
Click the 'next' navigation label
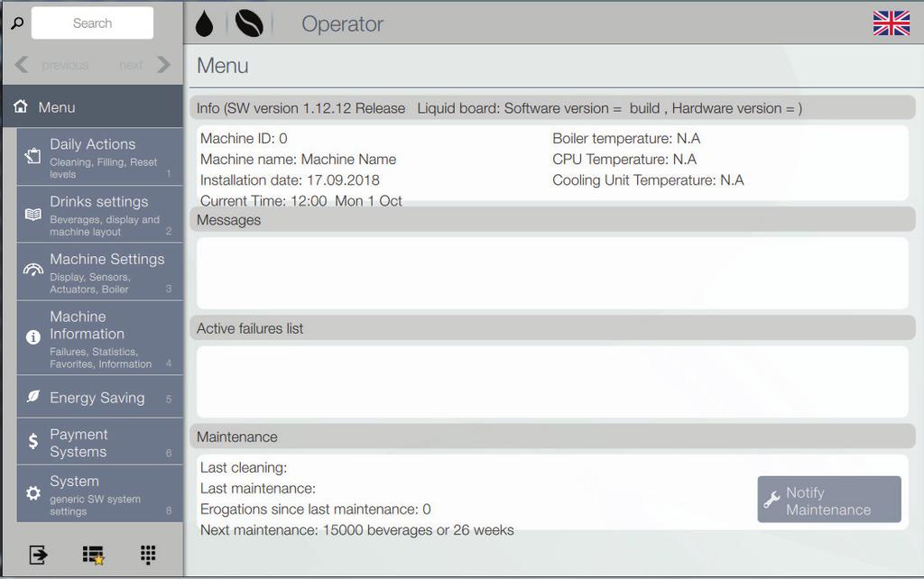[x=131, y=65]
